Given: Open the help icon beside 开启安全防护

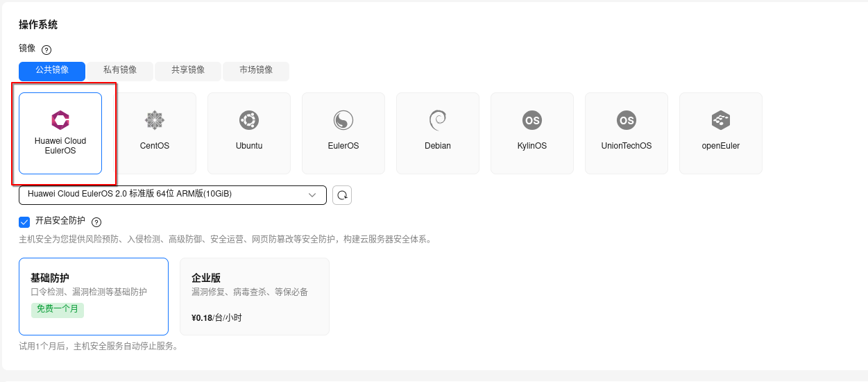Looking at the screenshot, I should (96, 222).
